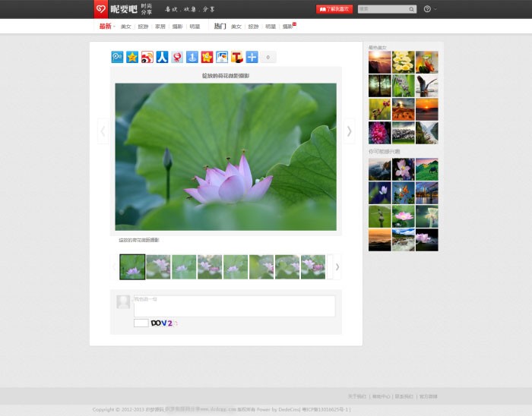Open the horse grazing on green hill thumbnail
532x416 pixels.
coord(427,169)
